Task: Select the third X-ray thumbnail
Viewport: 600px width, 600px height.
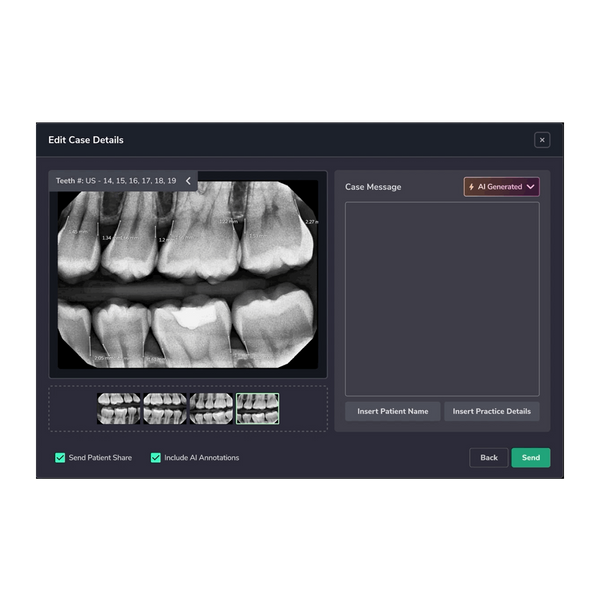Action: (x=211, y=409)
